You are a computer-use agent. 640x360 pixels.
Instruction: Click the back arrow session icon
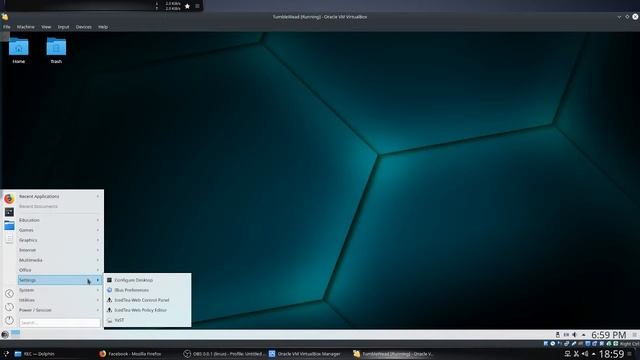pyautogui.click(x=9, y=293)
